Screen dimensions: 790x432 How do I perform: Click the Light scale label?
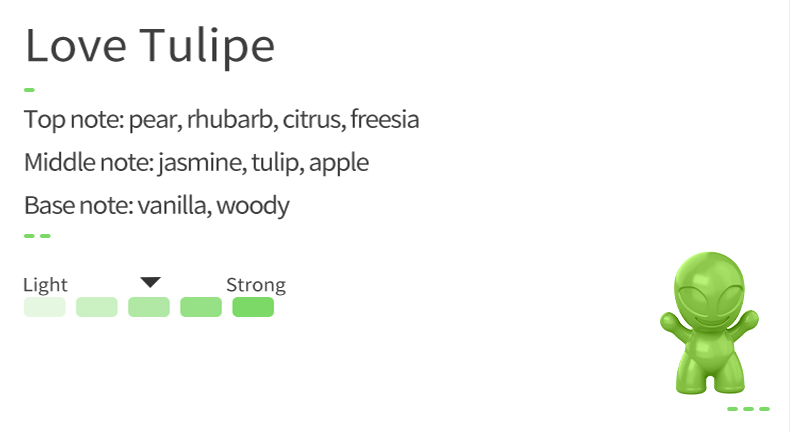click(x=45, y=285)
